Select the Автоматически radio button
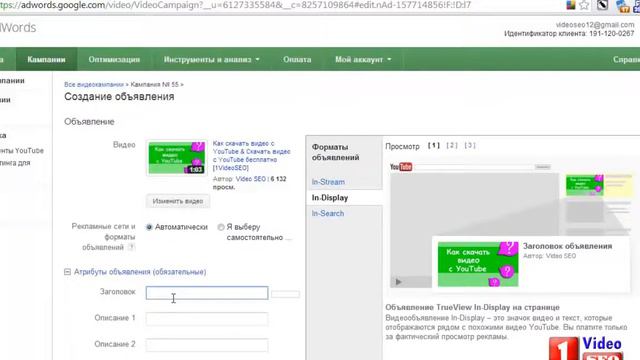 coord(149,227)
